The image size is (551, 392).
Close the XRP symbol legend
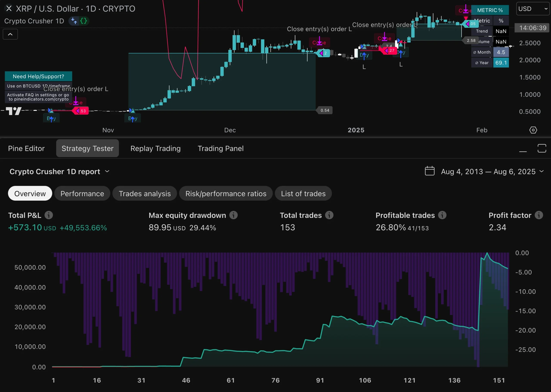pyautogui.click(x=9, y=9)
